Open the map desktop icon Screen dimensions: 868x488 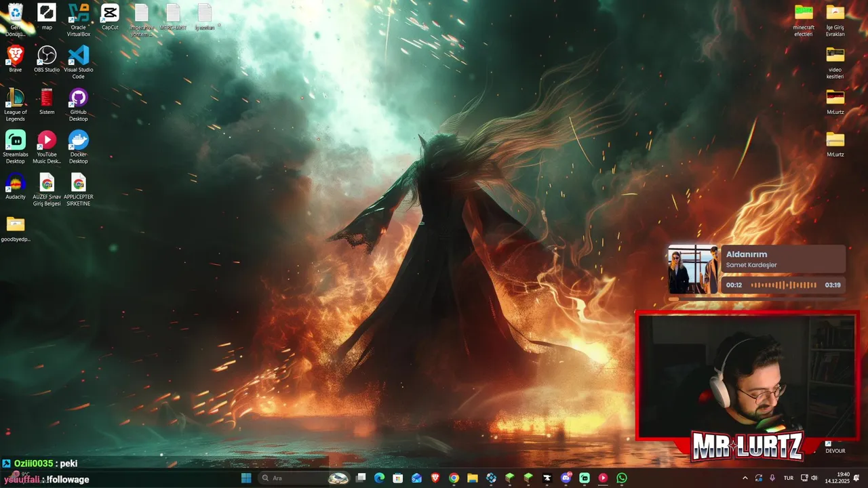click(47, 17)
